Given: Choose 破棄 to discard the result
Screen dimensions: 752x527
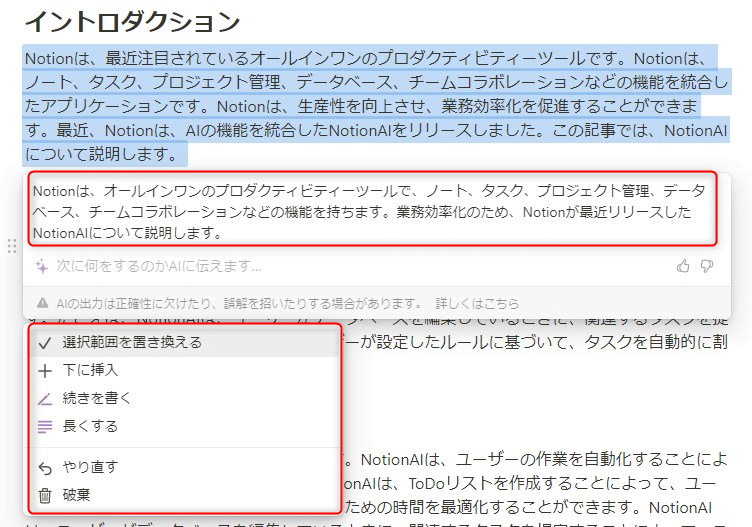Looking at the screenshot, I should pos(185,495).
